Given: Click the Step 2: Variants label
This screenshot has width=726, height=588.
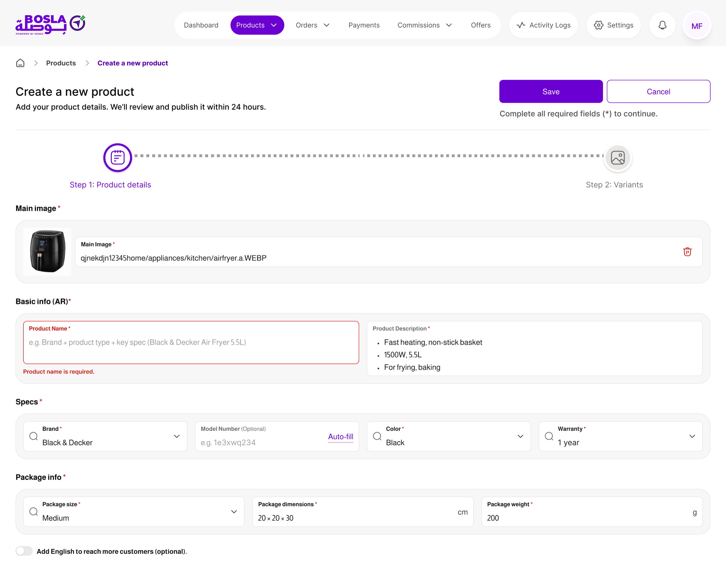Looking at the screenshot, I should coord(614,185).
